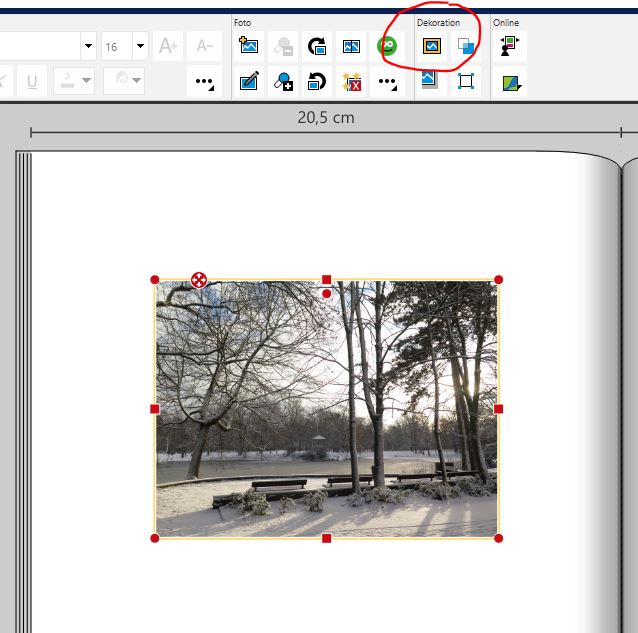Image resolution: width=638 pixels, height=633 pixels.
Task: Click the green-blue image icon in Online group
Action: (511, 83)
